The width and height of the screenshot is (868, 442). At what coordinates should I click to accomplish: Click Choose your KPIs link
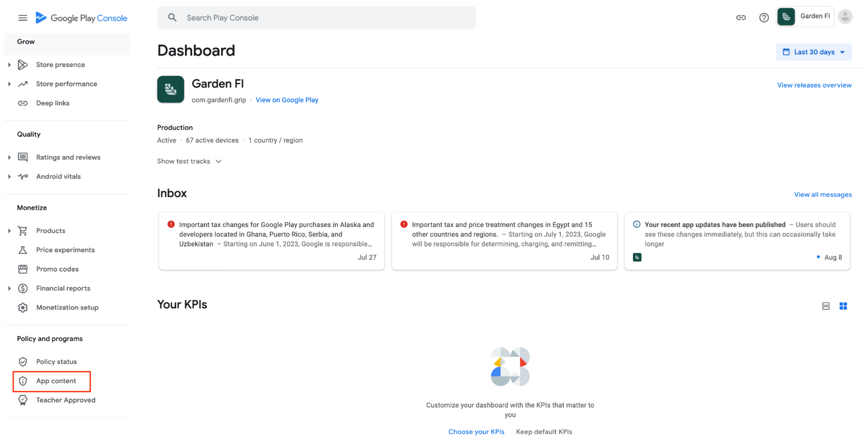476,432
